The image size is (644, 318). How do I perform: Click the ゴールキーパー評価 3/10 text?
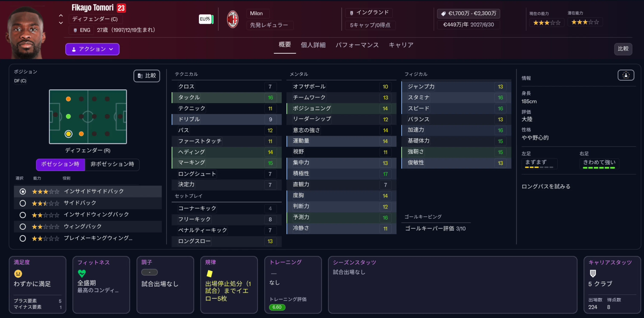tap(435, 229)
